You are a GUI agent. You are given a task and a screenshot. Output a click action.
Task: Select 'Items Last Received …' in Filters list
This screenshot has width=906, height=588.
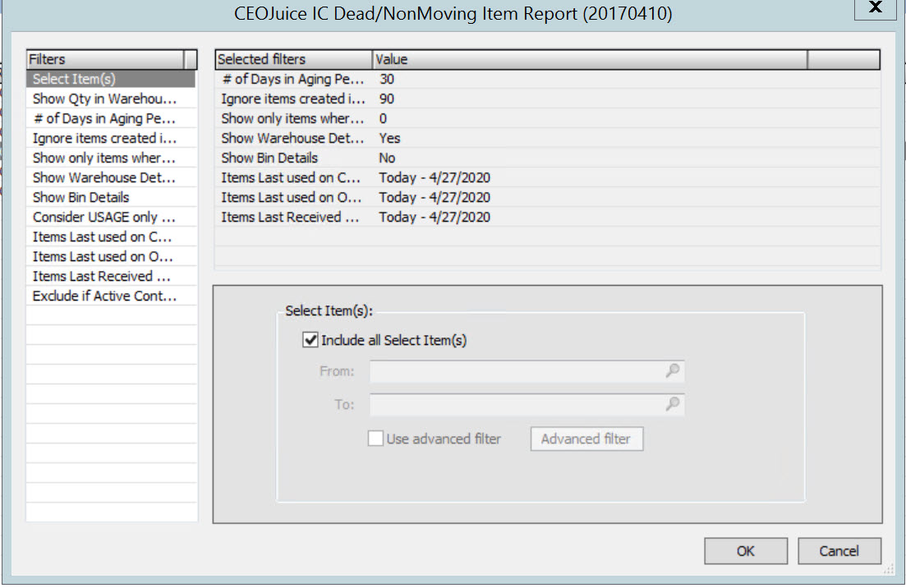click(111, 276)
